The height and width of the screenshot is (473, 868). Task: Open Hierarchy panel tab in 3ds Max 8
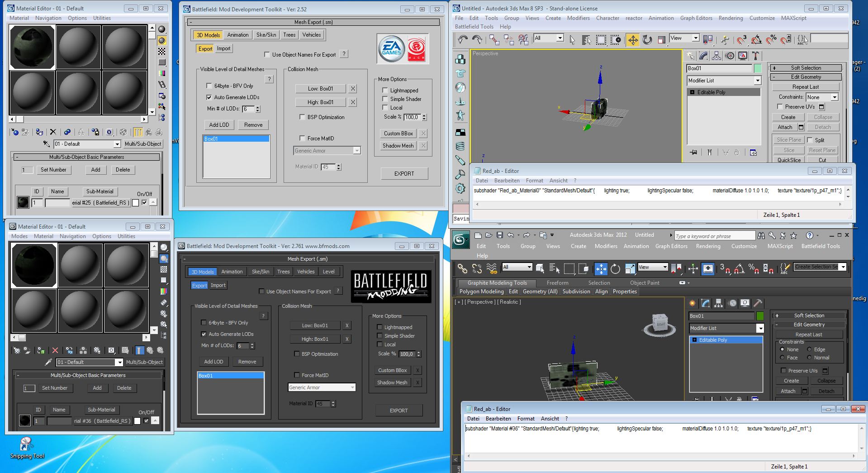point(716,56)
